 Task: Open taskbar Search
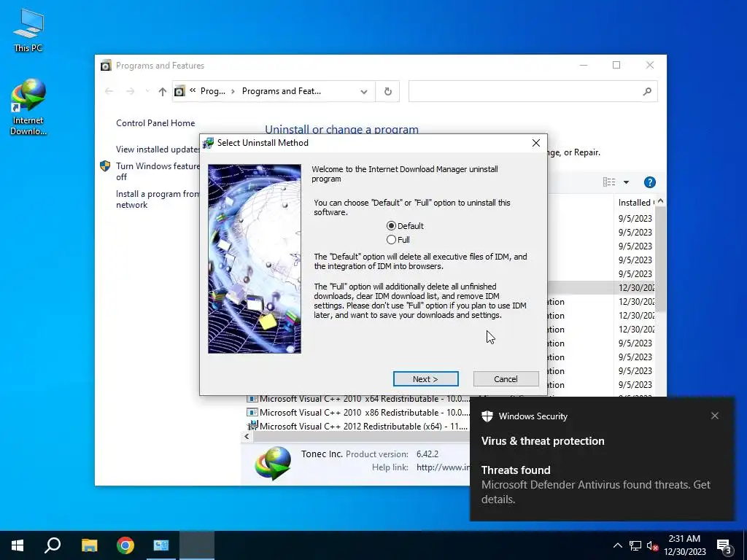click(53, 545)
